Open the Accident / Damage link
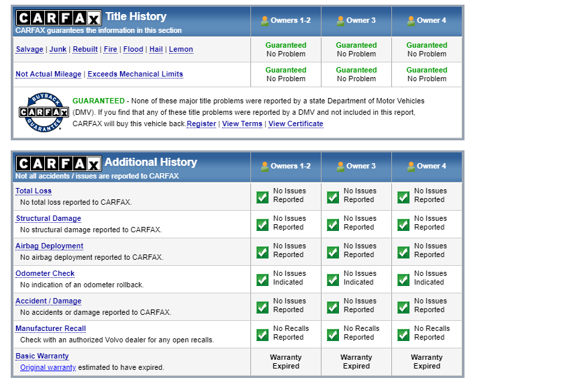The height and width of the screenshot is (386, 588). tap(48, 301)
